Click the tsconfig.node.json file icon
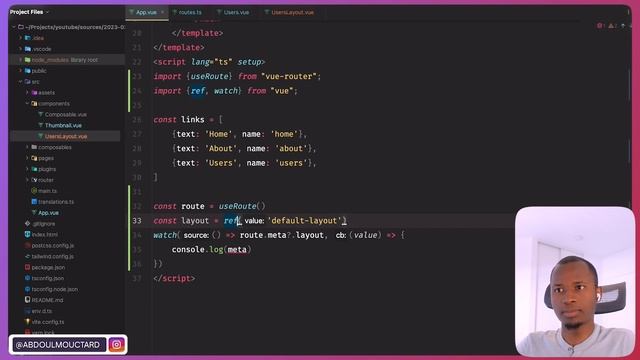The width and height of the screenshot is (640, 360). click(28, 289)
